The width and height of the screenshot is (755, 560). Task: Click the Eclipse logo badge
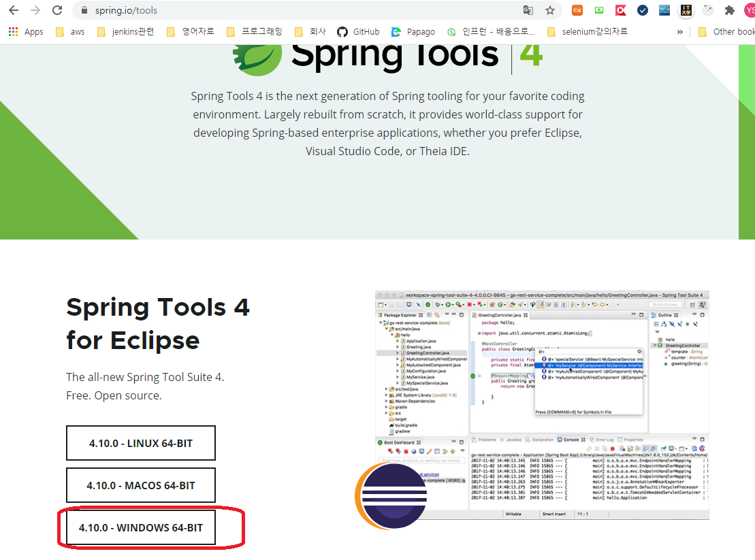pyautogui.click(x=391, y=496)
